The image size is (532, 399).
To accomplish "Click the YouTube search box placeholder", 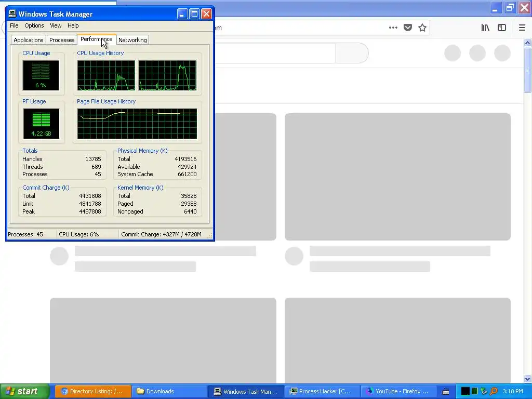I will (275, 53).
